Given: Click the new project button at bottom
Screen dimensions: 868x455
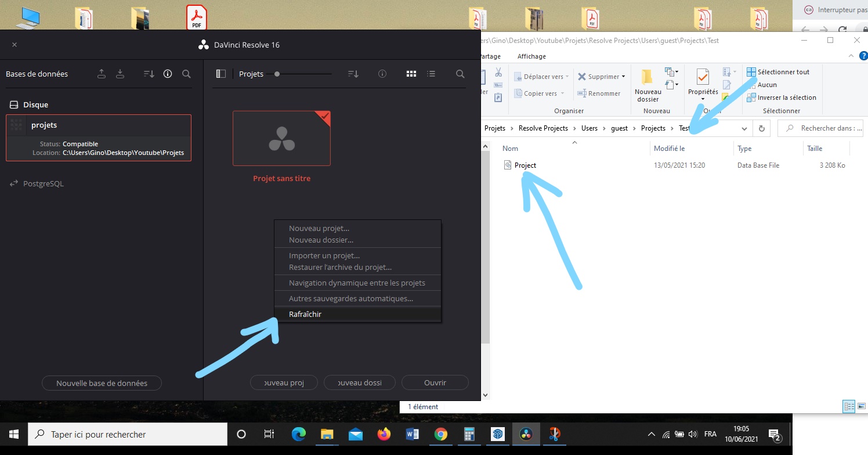Looking at the screenshot, I should click(284, 382).
